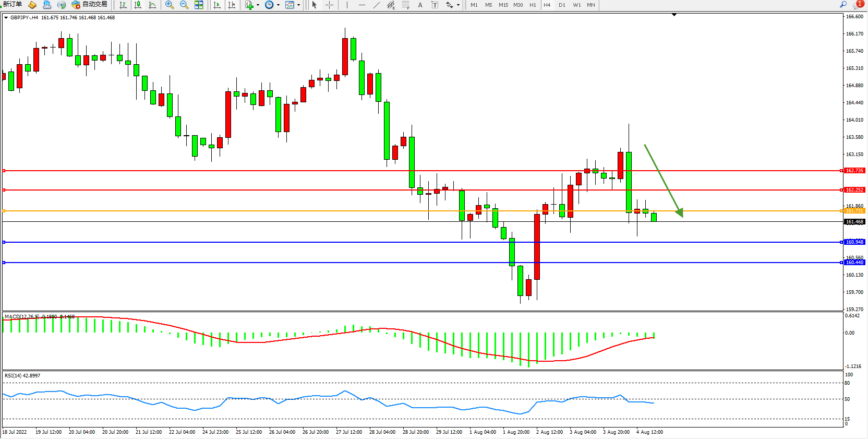Image resolution: width=868 pixels, height=439 pixels.
Task: Click the search magnifier in top right
Action: point(843,5)
